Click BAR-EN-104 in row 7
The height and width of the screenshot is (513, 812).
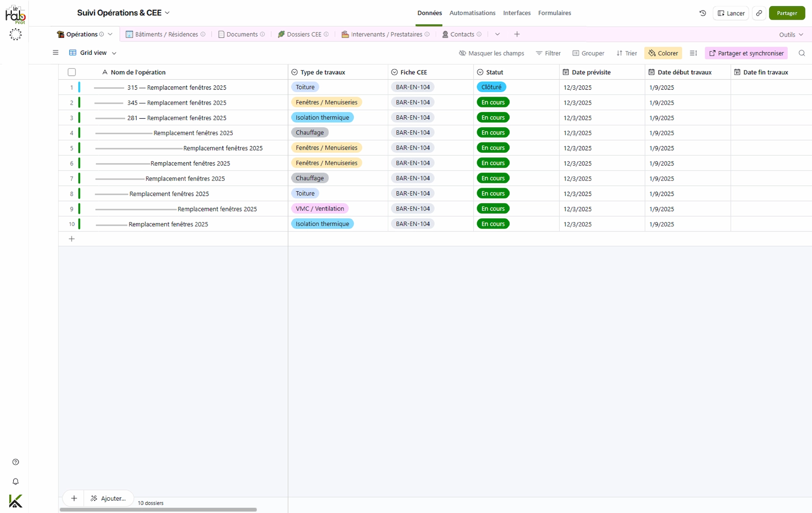[413, 178]
